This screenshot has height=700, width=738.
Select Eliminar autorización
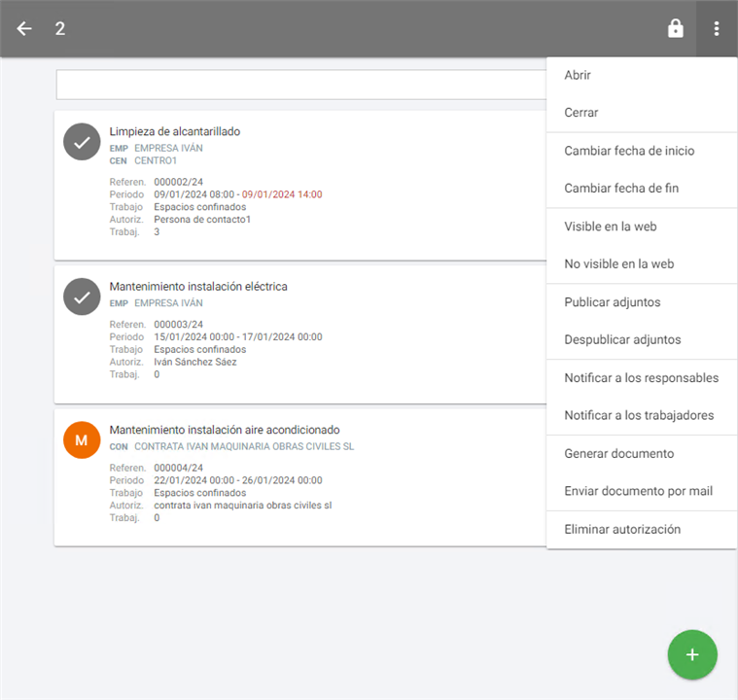[622, 530]
